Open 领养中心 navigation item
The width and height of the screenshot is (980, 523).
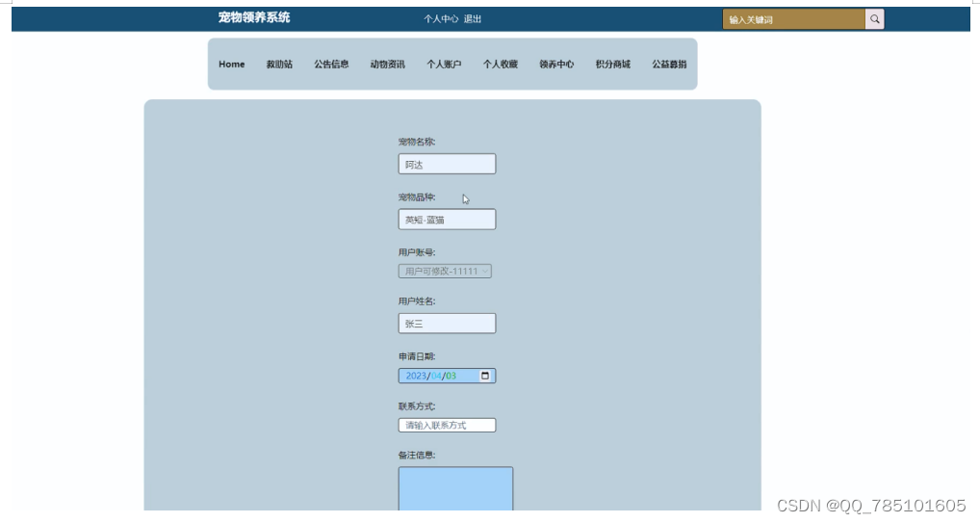coord(556,65)
